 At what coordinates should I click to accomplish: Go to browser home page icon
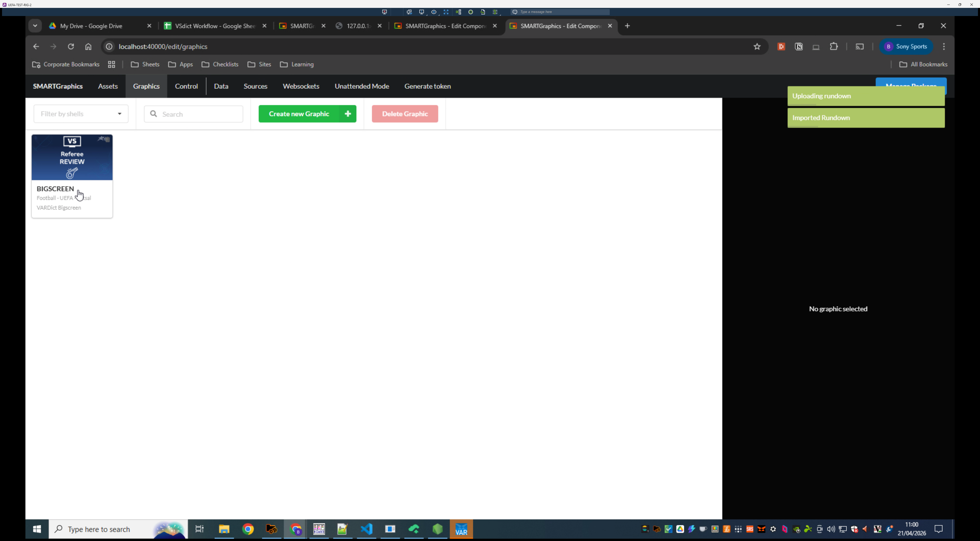coord(88,47)
